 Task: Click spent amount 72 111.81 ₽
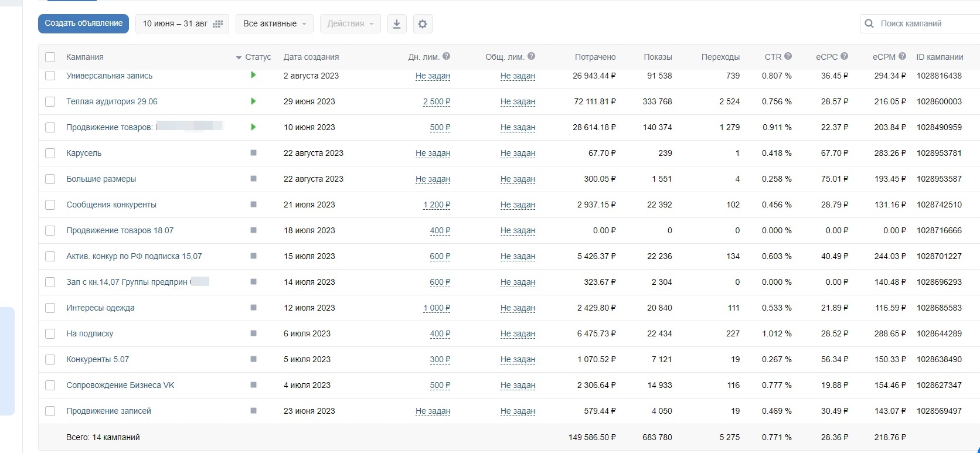tap(595, 101)
